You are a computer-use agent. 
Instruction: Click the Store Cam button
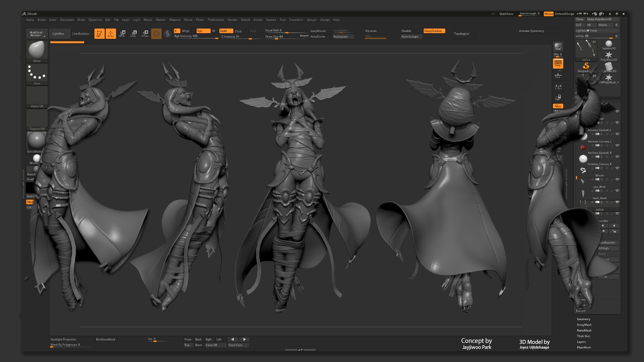pos(238,345)
